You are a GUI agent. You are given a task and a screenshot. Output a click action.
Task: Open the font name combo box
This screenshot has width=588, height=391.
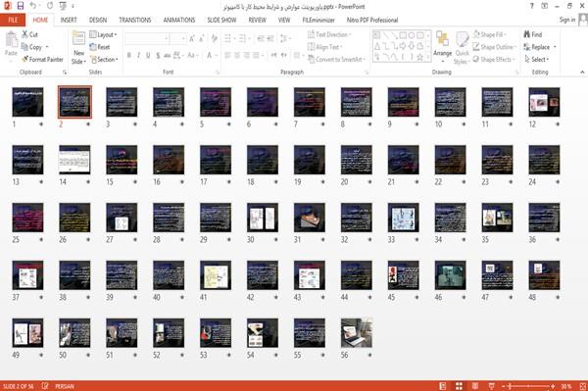tap(147, 38)
